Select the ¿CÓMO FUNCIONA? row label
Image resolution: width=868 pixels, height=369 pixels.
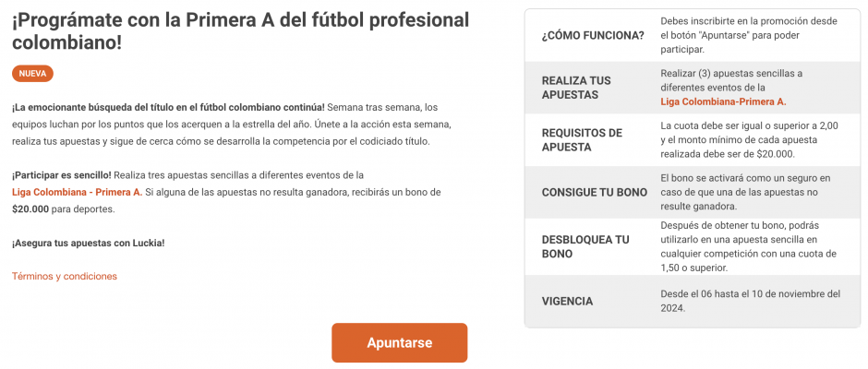[x=593, y=36]
